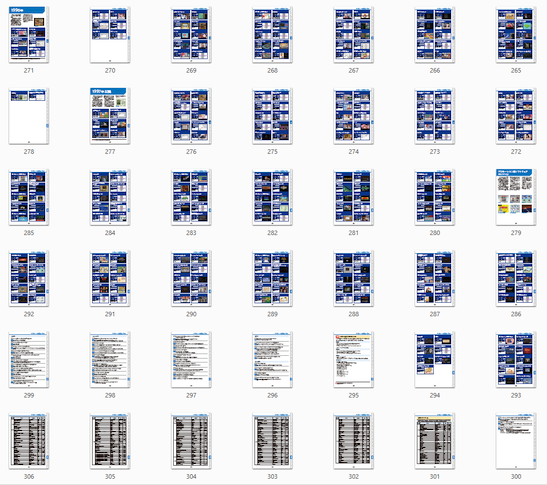Select page 289 thumbnail

tap(272, 278)
